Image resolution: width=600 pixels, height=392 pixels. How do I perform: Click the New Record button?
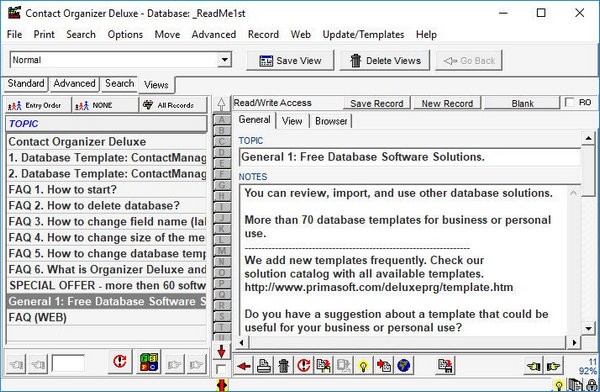pyautogui.click(x=447, y=103)
